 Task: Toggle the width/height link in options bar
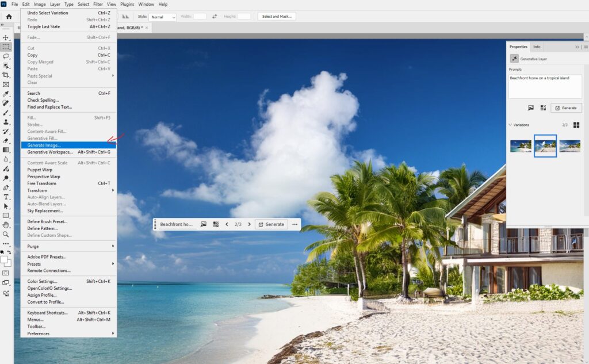(214, 17)
